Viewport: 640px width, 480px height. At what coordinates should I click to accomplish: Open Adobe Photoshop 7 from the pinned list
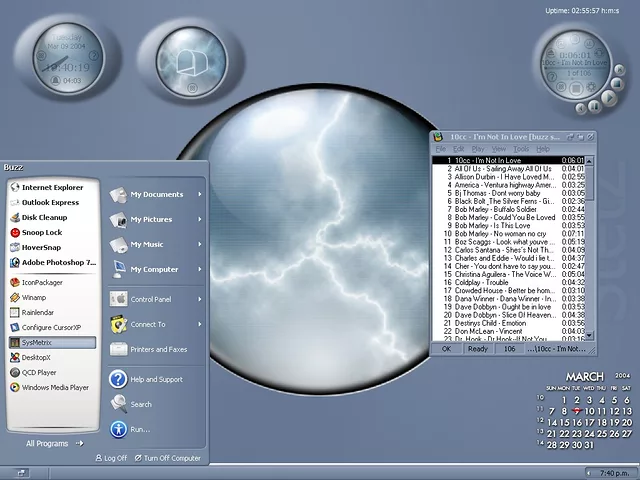[58, 262]
